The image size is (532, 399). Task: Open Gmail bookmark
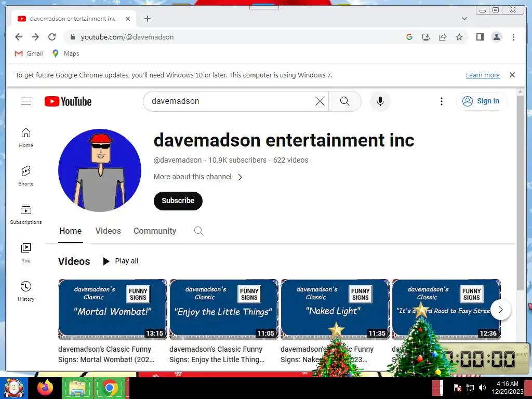(29, 54)
